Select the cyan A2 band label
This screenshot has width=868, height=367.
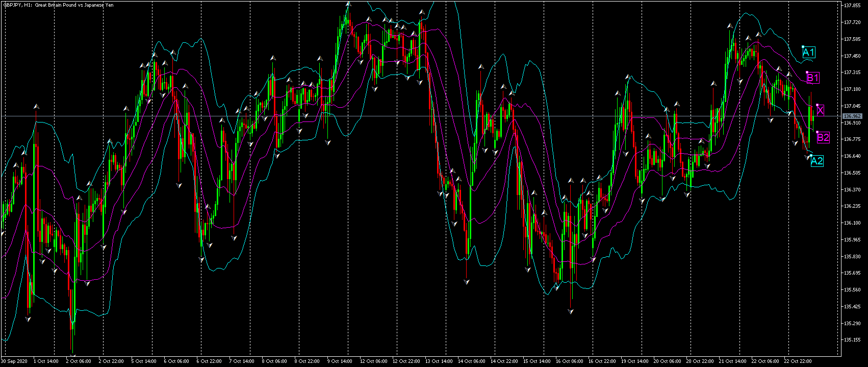tap(817, 161)
